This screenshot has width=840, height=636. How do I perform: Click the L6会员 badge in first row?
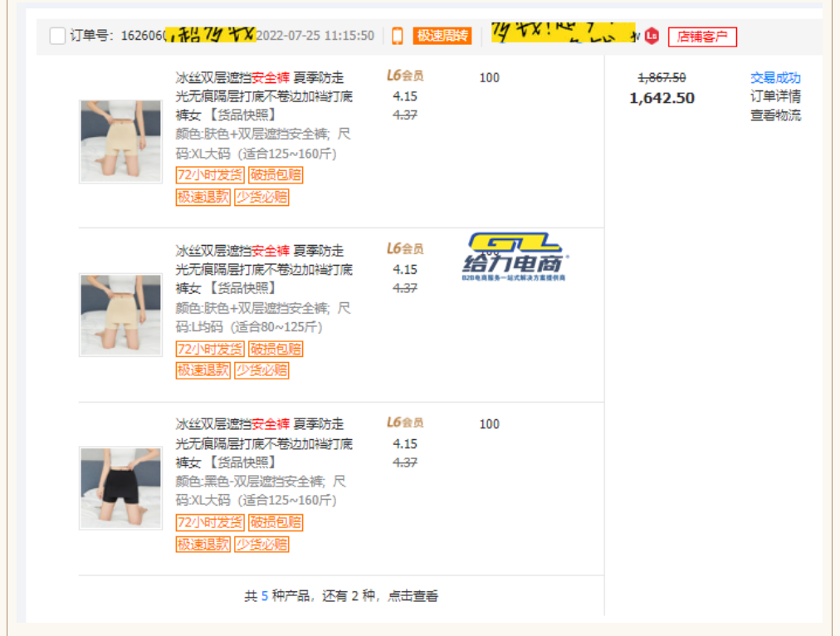coord(405,76)
